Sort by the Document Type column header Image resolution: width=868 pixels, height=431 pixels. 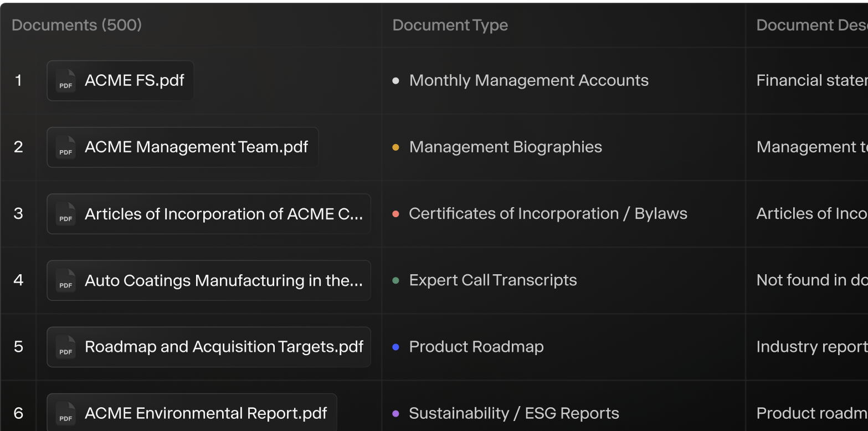[x=450, y=25]
